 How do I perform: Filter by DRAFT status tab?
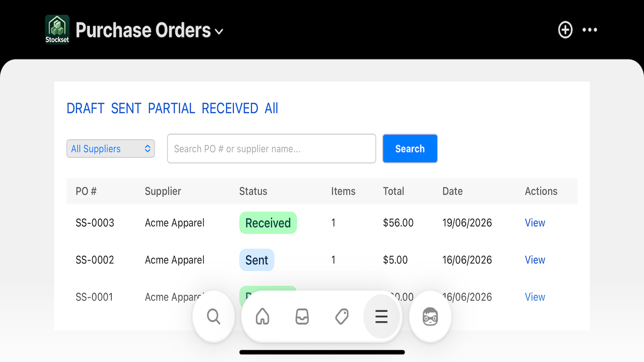tap(85, 108)
